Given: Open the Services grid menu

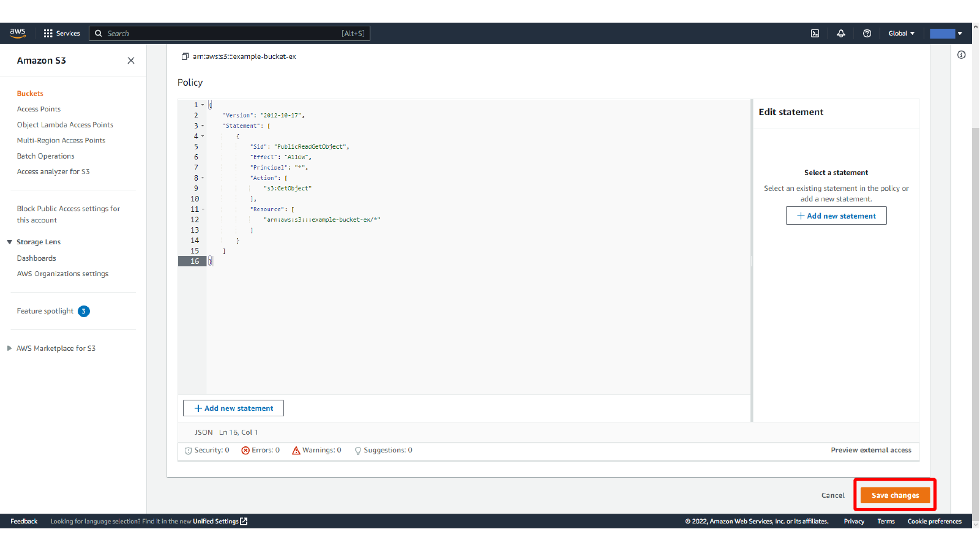Looking at the screenshot, I should pos(62,34).
